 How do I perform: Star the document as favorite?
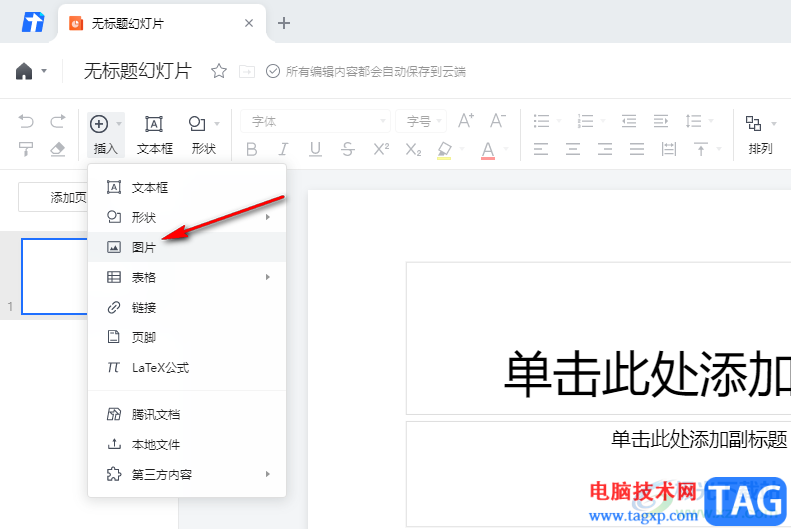(x=218, y=71)
